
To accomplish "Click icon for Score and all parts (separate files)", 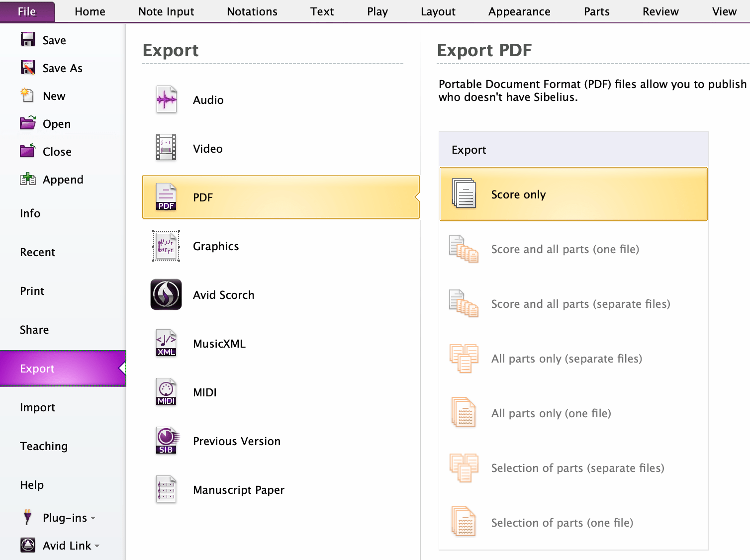I will pyautogui.click(x=464, y=303).
